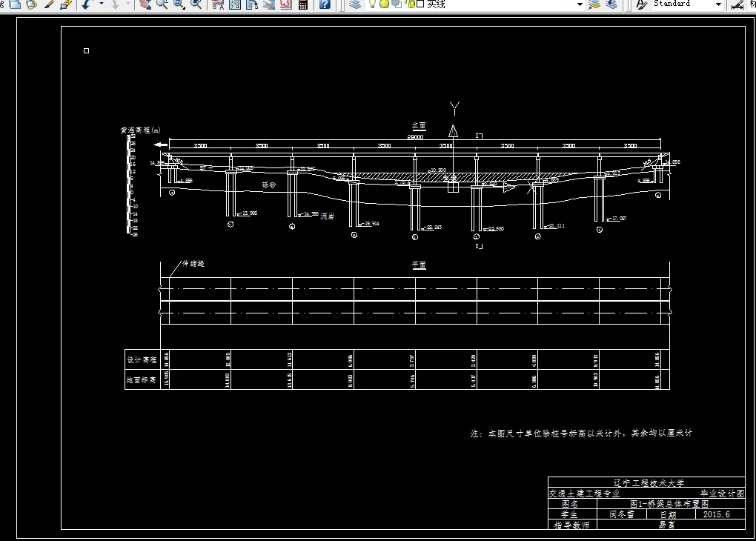Toggle the layer freeze sun icon
Viewport: 756px width, 541px height.
tap(384, 4)
